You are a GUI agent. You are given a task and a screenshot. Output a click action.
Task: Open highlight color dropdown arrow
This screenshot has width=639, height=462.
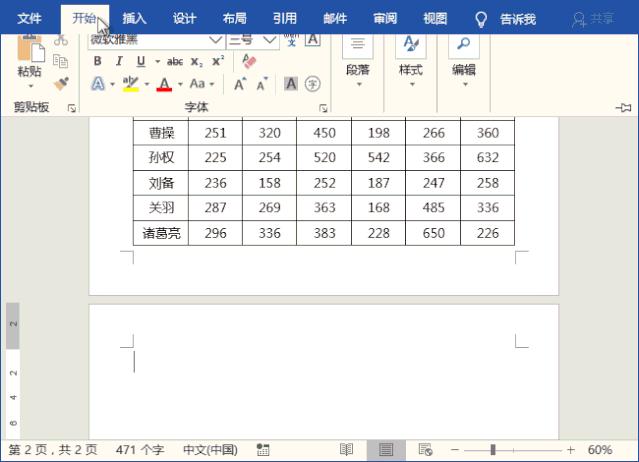point(147,84)
